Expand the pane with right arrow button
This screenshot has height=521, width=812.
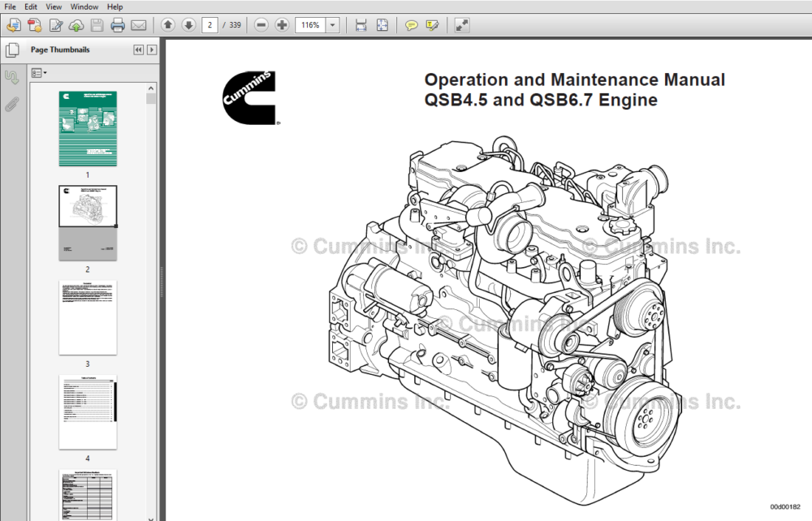[x=152, y=50]
